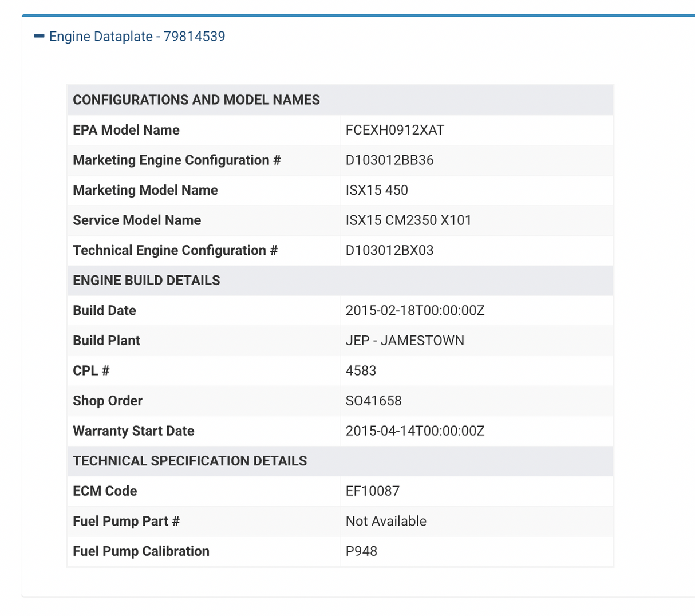Click the Shop Order label

(x=108, y=401)
